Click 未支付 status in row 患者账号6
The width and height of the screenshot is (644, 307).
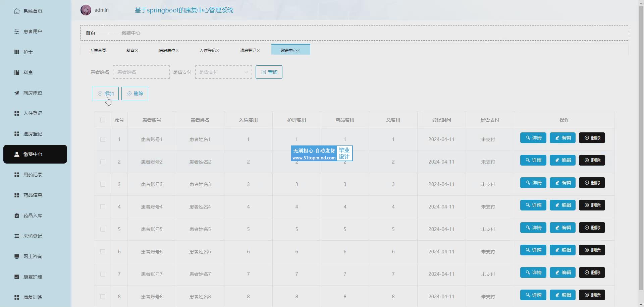(x=488, y=252)
